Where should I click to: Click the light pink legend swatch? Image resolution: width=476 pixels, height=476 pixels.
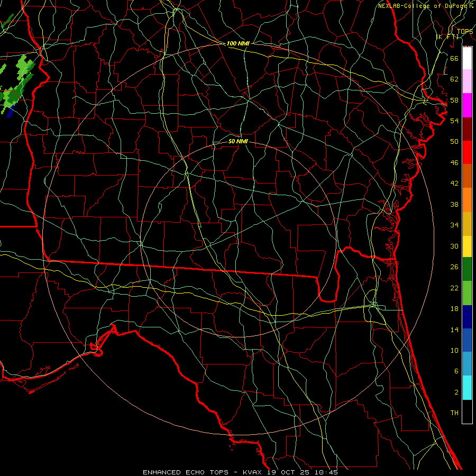[467, 81]
